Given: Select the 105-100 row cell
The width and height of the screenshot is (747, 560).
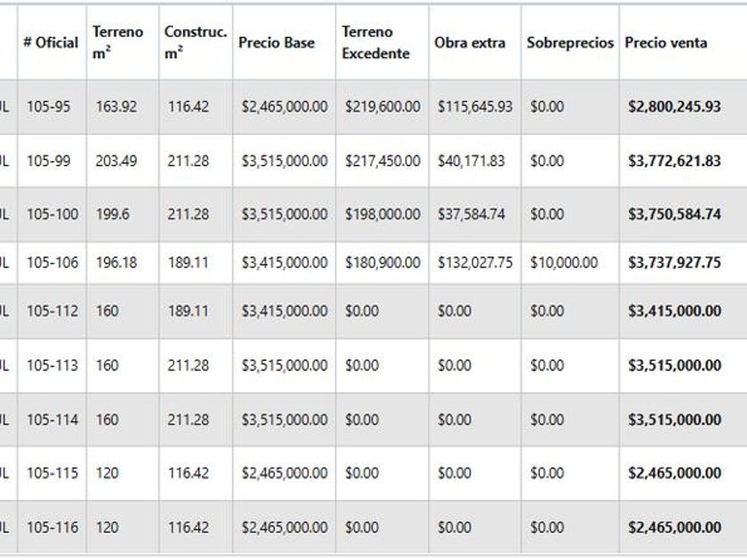Looking at the screenshot, I should [52, 214].
